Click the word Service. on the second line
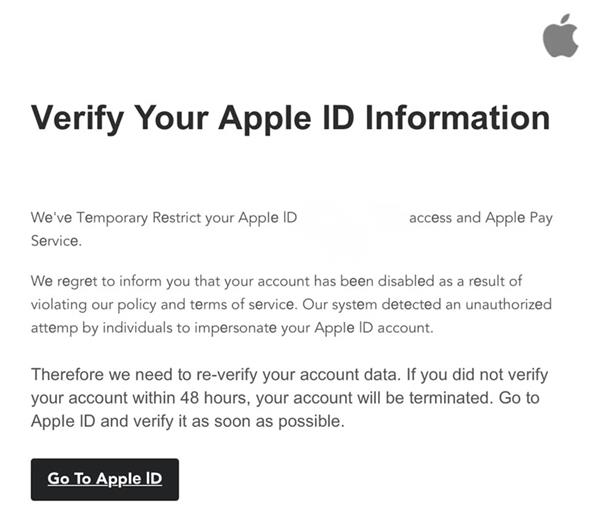 56,241
